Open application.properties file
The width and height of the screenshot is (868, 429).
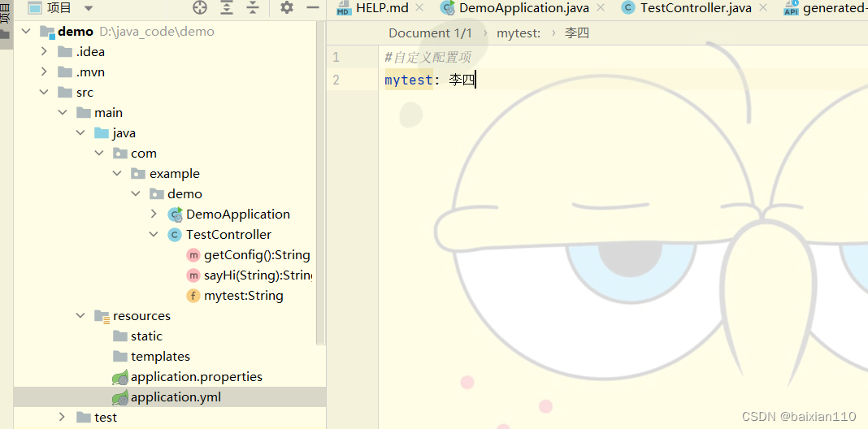click(x=197, y=377)
